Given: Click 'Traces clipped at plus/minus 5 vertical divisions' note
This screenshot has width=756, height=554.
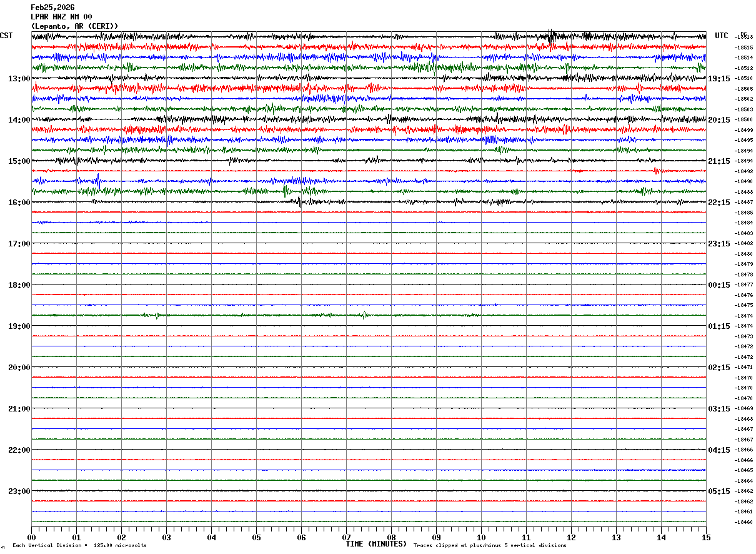Looking at the screenshot, I should pos(490,546).
